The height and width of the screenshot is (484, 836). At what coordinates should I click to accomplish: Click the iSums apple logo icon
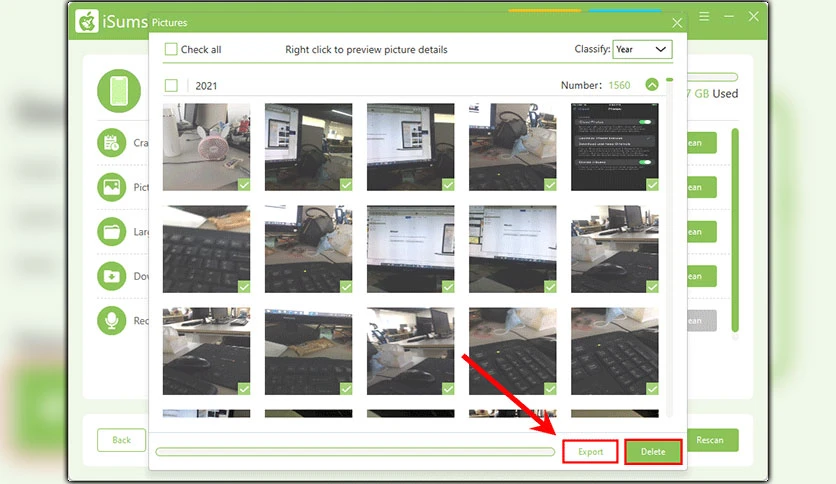[x=86, y=21]
